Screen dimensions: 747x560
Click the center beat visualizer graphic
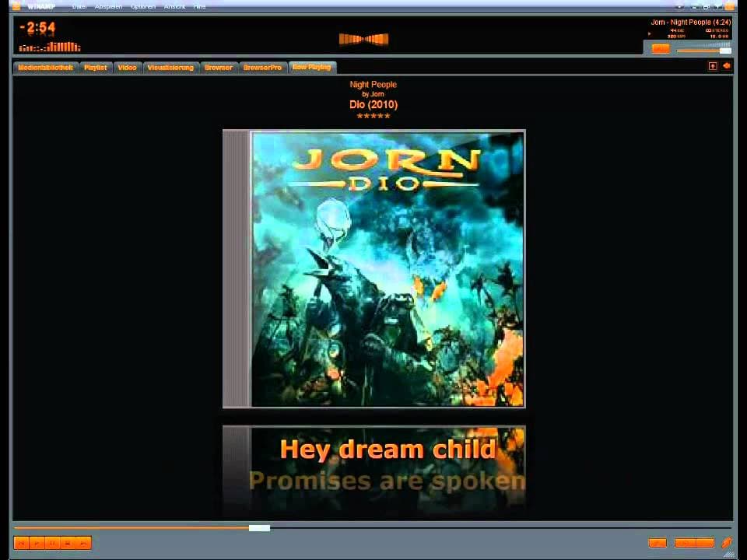(363, 39)
